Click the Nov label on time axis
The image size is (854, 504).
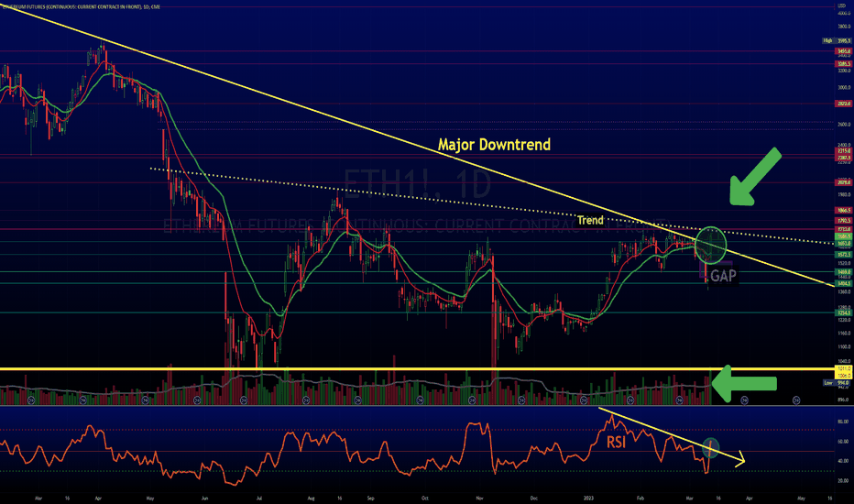480,498
